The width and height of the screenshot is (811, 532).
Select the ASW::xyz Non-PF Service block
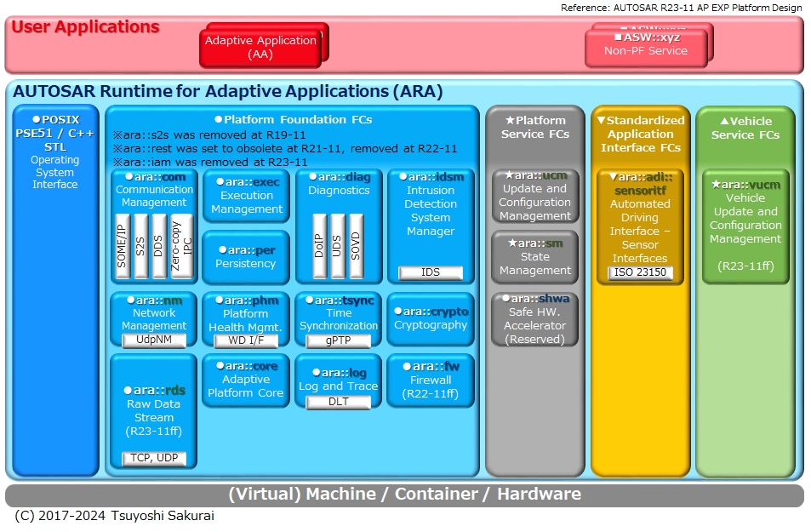646,48
